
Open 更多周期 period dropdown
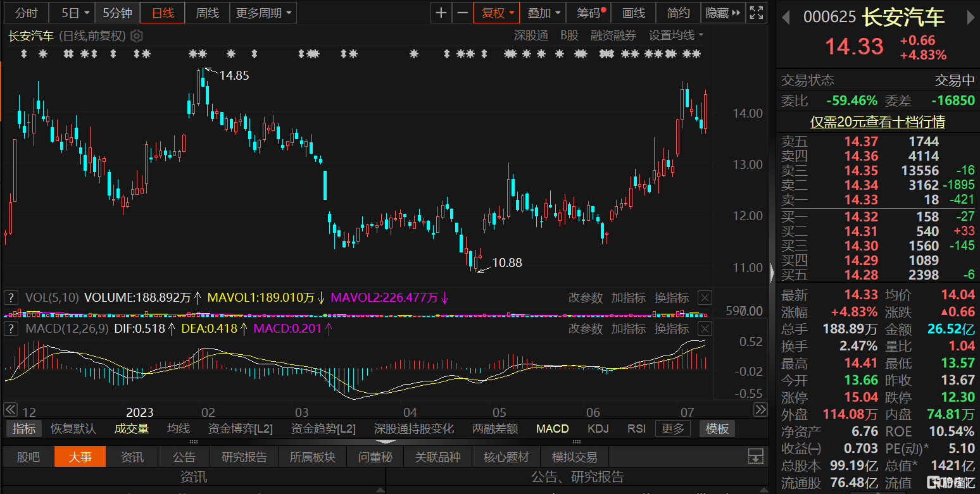[x=263, y=13]
